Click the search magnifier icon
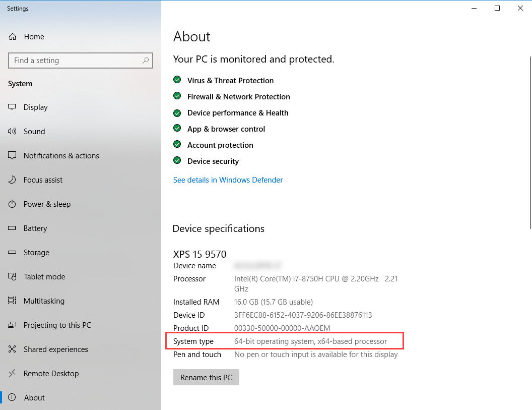The width and height of the screenshot is (532, 410). click(x=146, y=61)
